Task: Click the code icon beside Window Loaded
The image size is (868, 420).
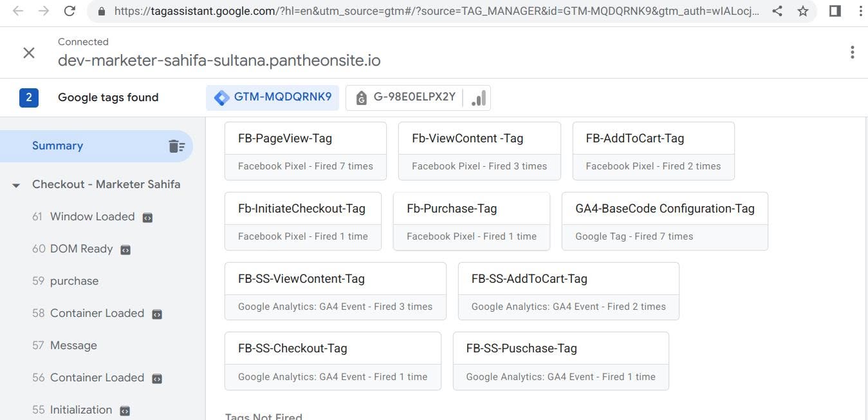Action: click(147, 218)
